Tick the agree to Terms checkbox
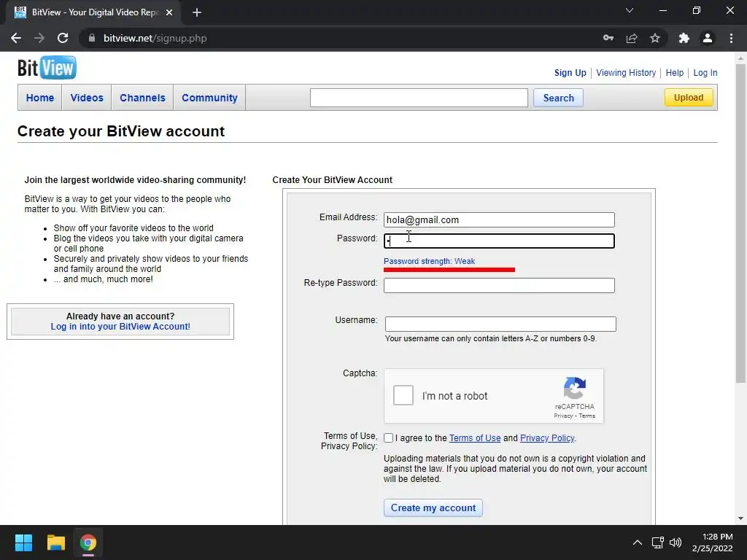Image resolution: width=747 pixels, height=560 pixels. (x=389, y=438)
